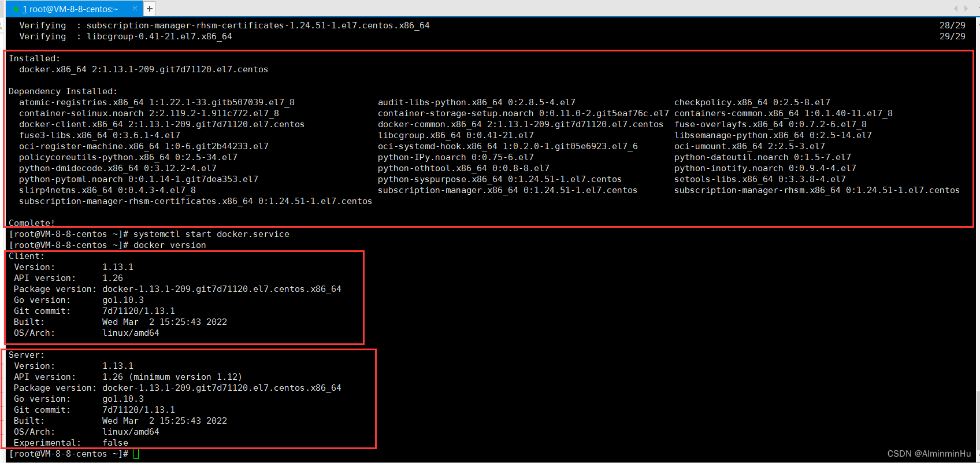Click the checkpolicy.x86_64 package entry

click(x=752, y=102)
